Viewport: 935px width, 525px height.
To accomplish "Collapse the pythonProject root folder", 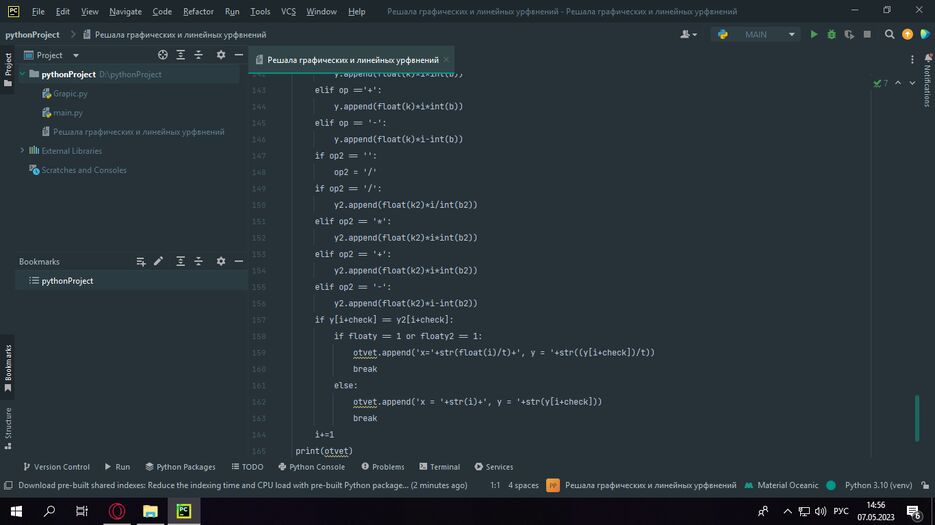I will click(23, 74).
